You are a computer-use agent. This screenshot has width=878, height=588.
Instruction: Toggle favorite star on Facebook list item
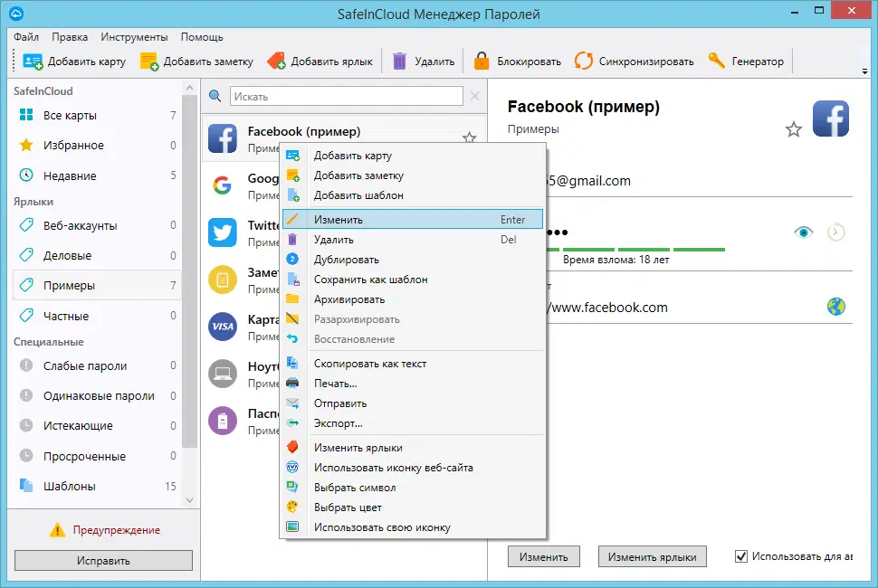(x=469, y=138)
